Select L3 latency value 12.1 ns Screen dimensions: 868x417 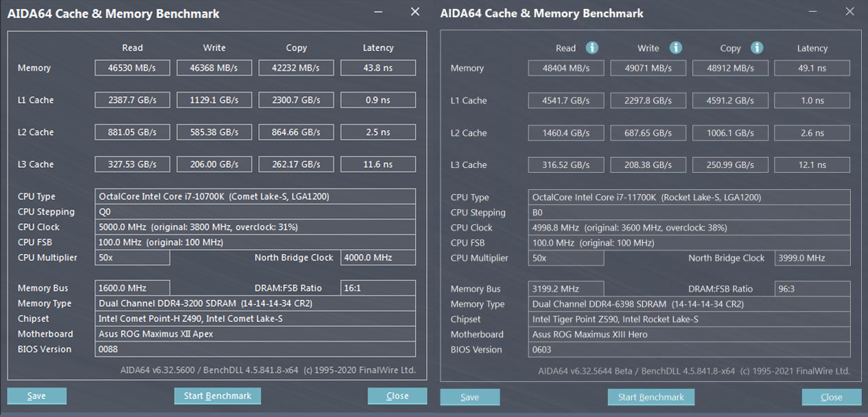tap(812, 165)
